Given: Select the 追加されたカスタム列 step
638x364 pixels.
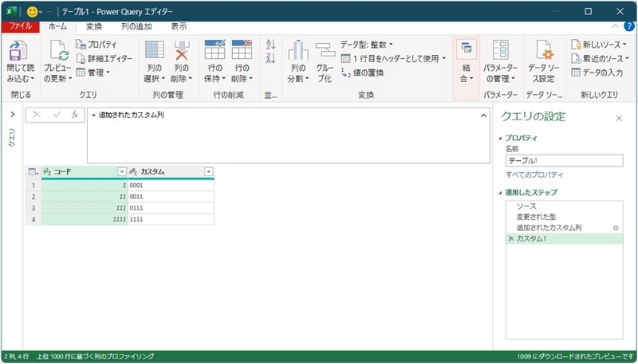Looking at the screenshot, I should (549, 228).
